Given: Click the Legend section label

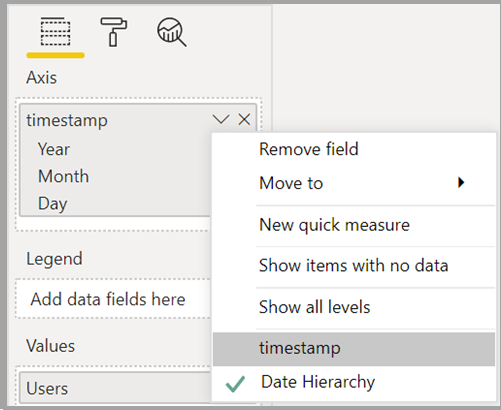Looking at the screenshot, I should pos(54,259).
